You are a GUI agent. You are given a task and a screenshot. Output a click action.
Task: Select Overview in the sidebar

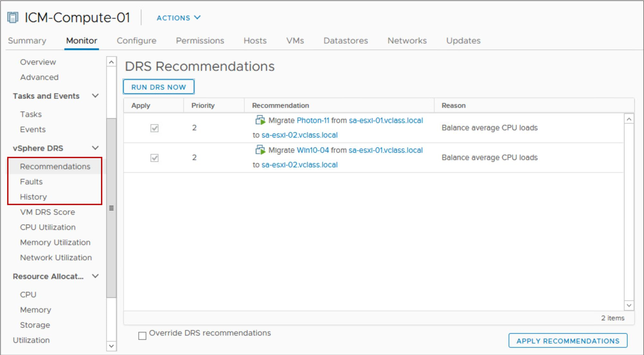pyautogui.click(x=38, y=62)
